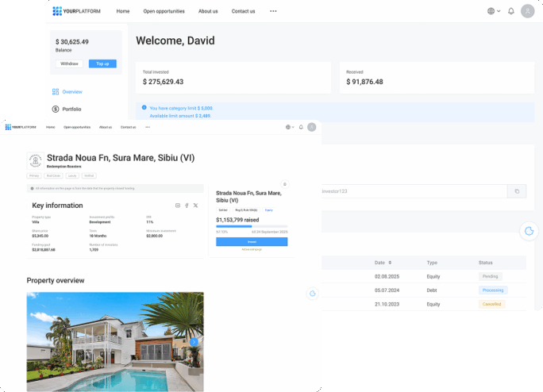Click the YOURPLATFORM logo in the dashboard header
The height and width of the screenshot is (392, 543).
click(76, 11)
